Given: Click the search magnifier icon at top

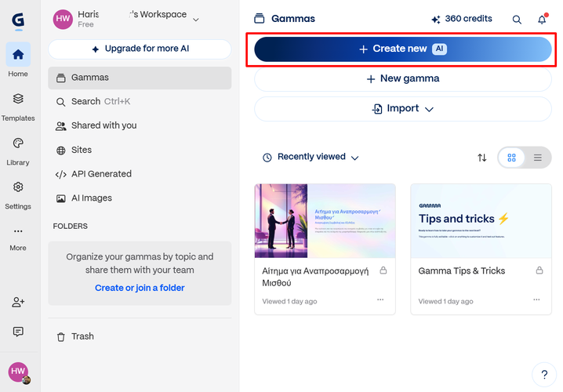Looking at the screenshot, I should tap(517, 20).
